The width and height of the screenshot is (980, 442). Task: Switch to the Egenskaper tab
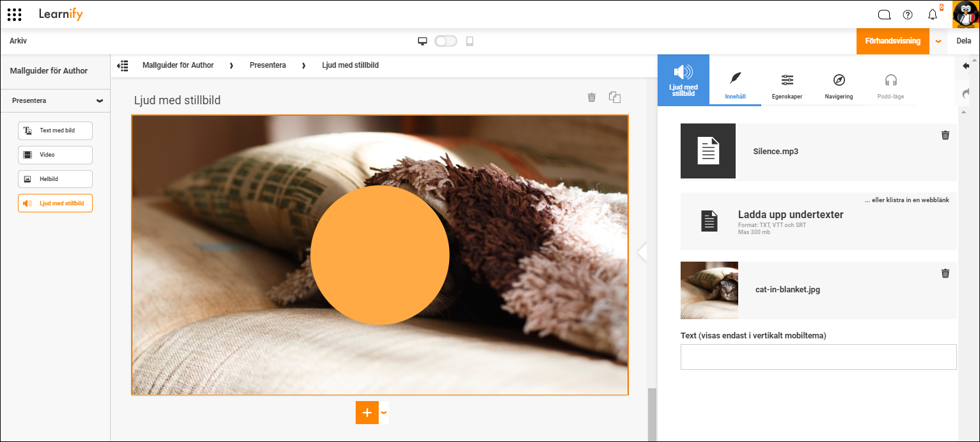(787, 86)
